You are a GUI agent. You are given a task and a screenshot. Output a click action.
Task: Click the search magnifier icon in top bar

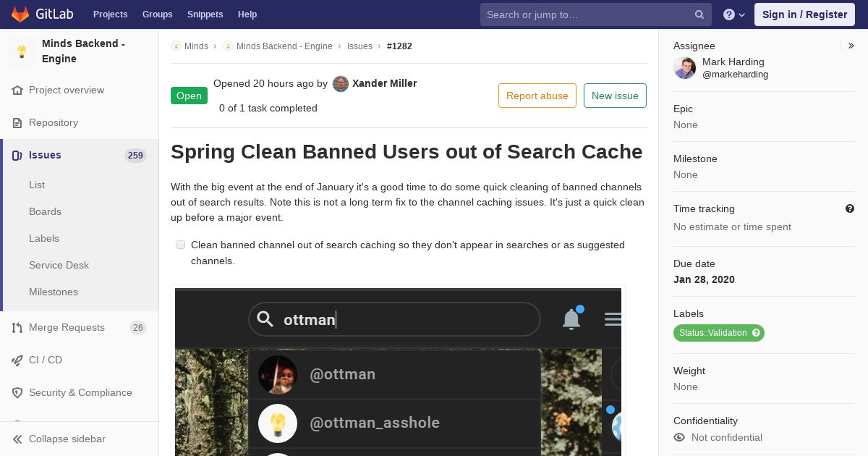click(699, 14)
